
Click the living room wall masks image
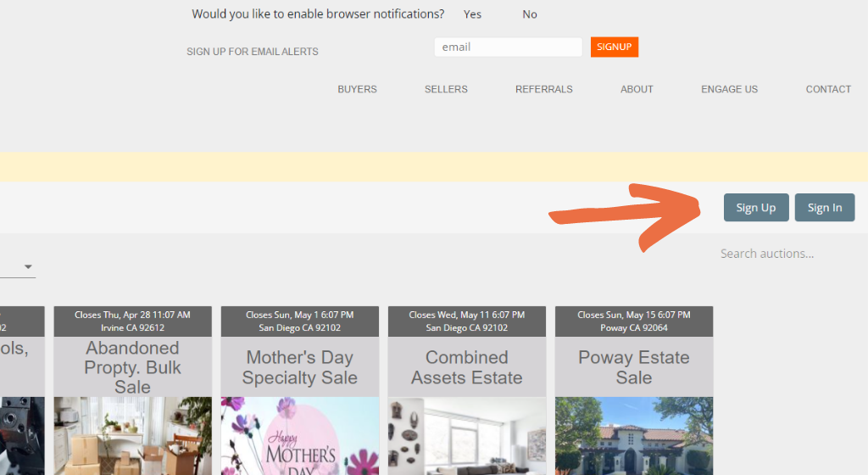coord(467,436)
